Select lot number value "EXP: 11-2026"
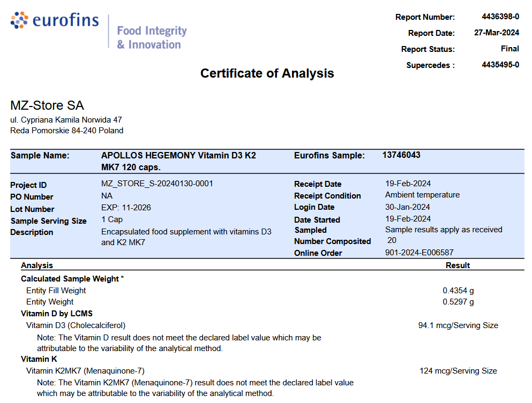Viewport: 532px width, 403px height. coord(126,208)
